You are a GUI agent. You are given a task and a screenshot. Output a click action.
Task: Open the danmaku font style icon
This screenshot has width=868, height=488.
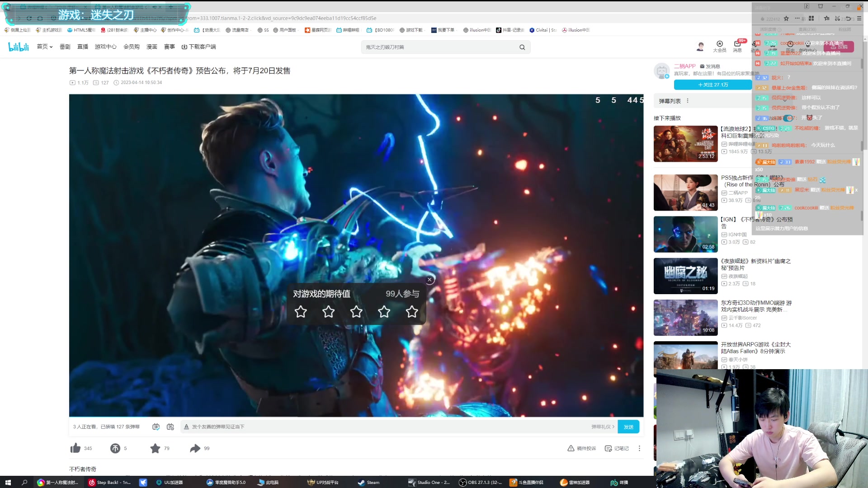pyautogui.click(x=186, y=427)
